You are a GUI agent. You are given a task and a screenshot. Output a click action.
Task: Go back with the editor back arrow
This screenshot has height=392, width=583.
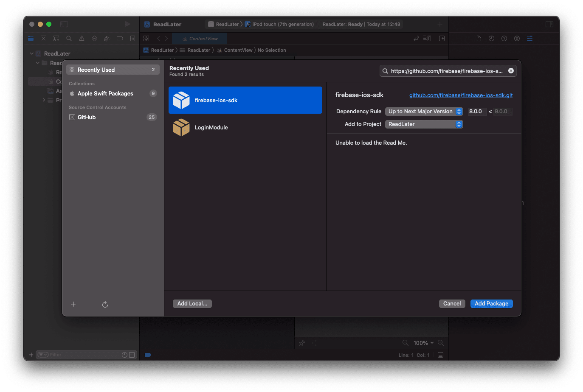[x=158, y=39]
